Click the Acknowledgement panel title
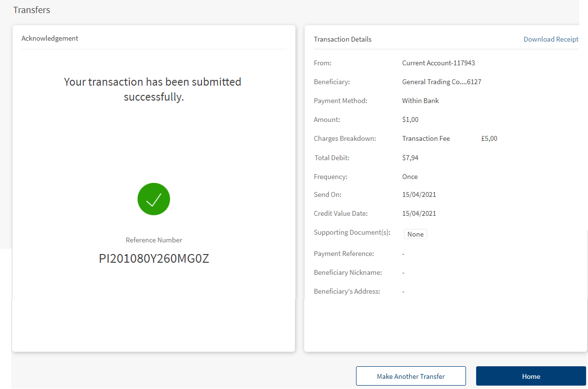 [x=50, y=38]
